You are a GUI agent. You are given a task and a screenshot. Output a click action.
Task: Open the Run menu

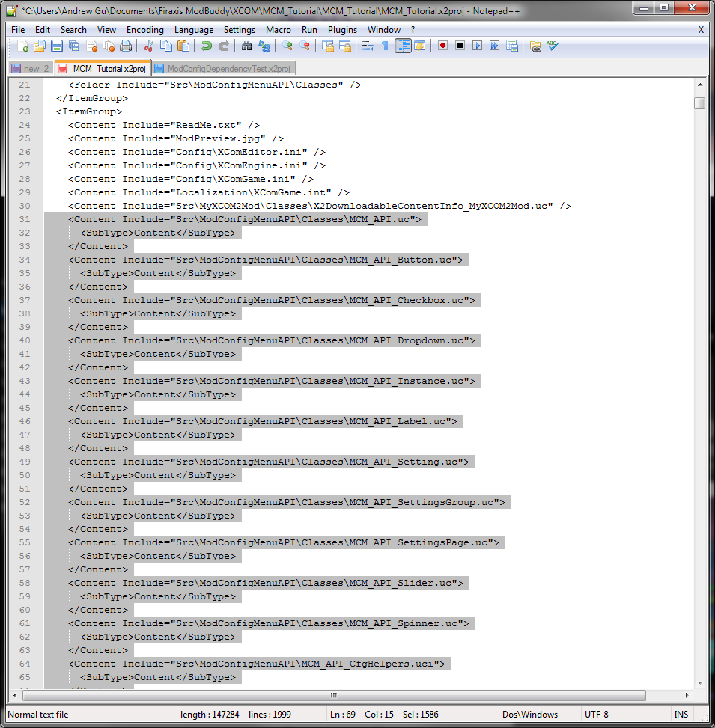[x=309, y=30]
